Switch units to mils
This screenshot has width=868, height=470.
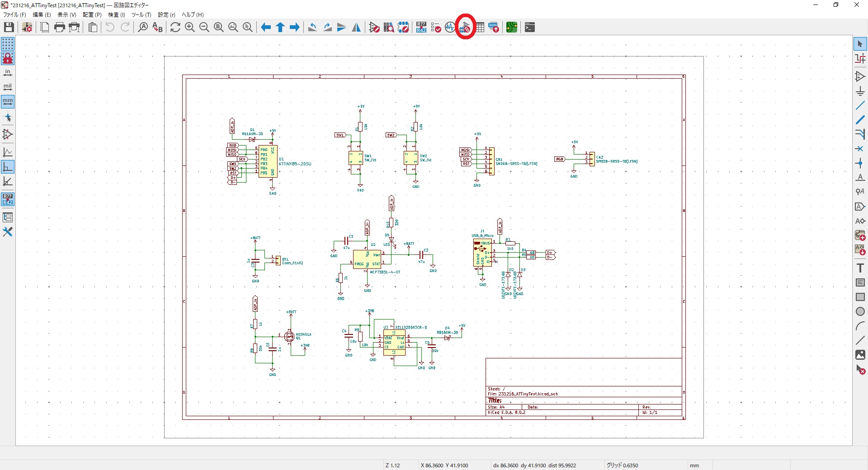[8, 87]
